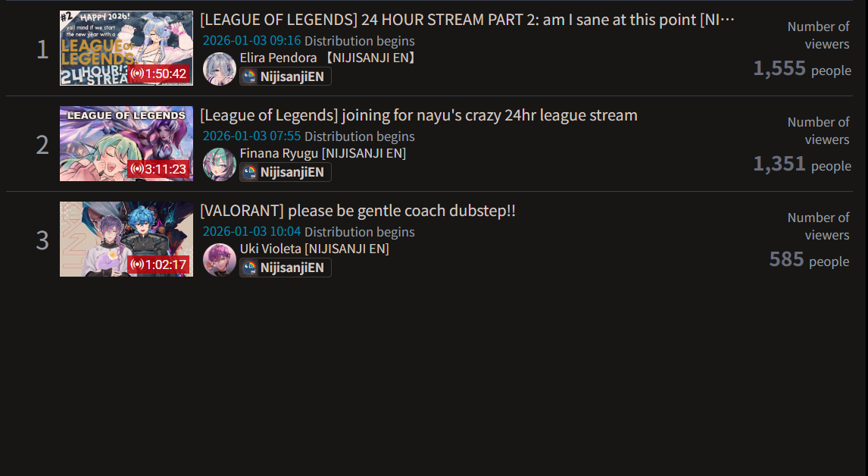Viewport: 868px width, 476px height.
Task: Open please be gentle coach dubstep title
Action: click(358, 211)
